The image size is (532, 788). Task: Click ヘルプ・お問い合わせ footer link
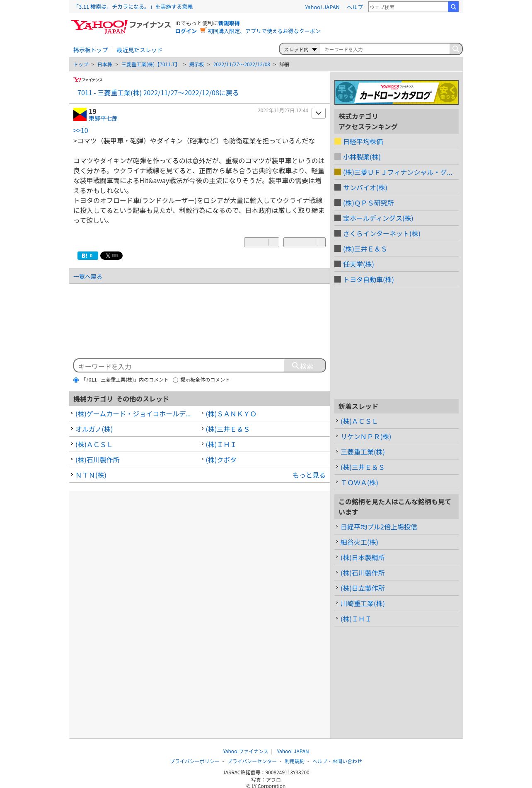[337, 761]
